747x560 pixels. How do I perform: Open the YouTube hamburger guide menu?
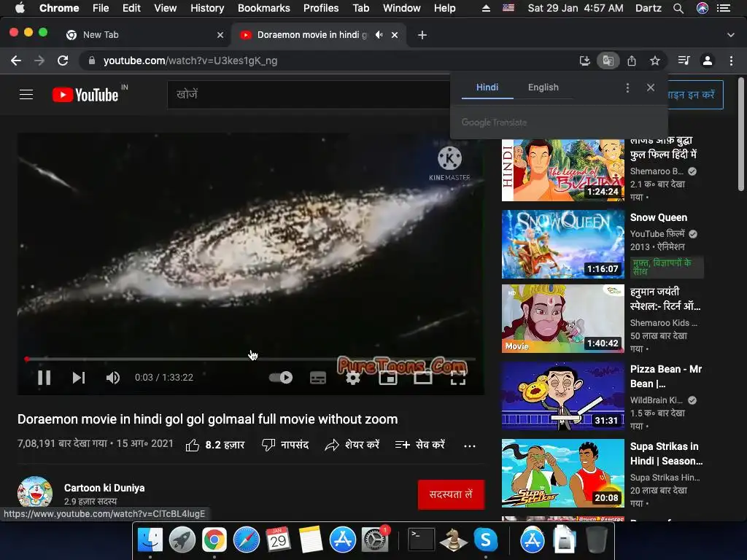pos(26,94)
